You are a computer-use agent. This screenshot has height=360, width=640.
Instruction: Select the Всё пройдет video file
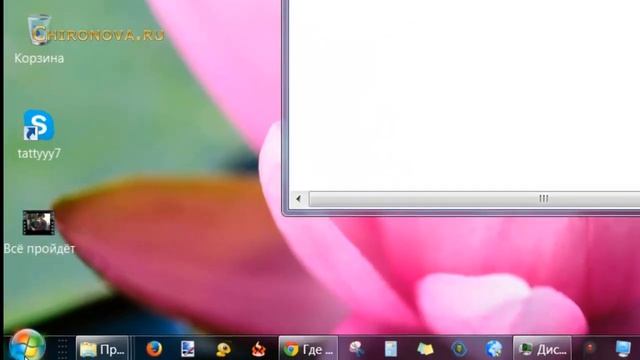pos(39,233)
